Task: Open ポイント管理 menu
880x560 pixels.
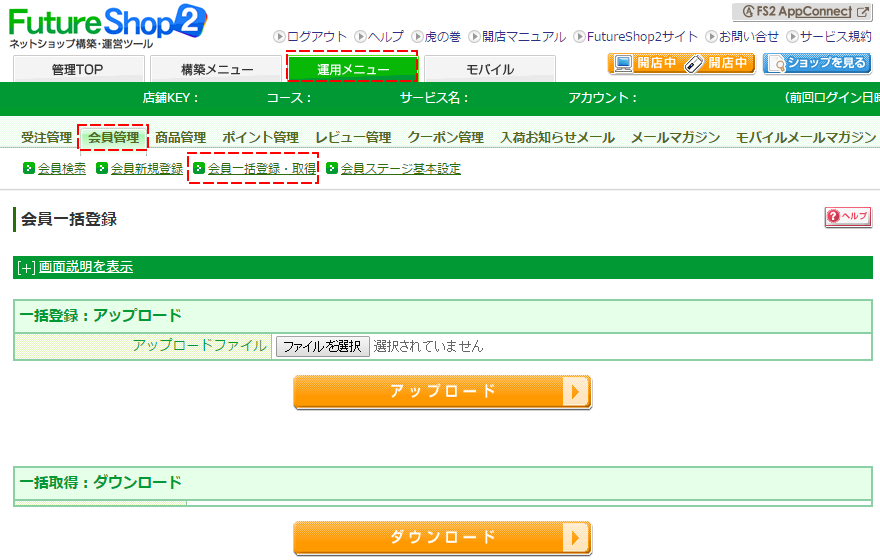Action: point(260,137)
